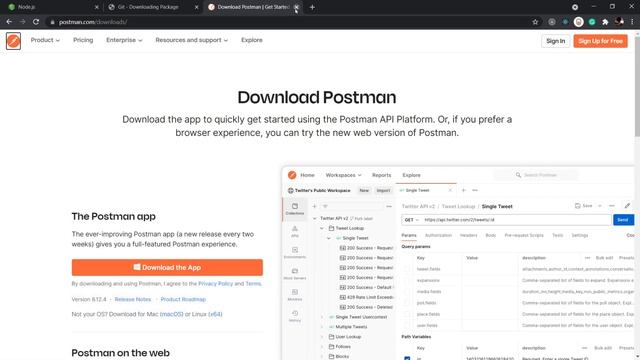Open the Pricing page

(x=83, y=40)
